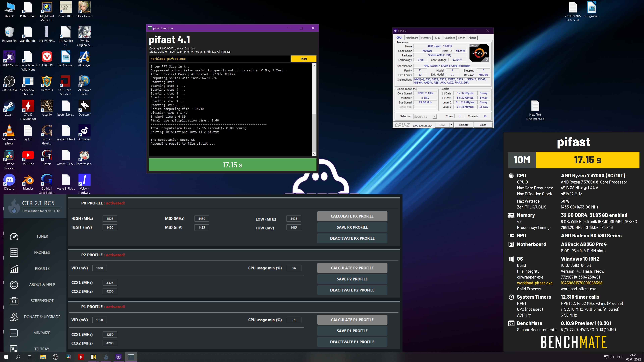
Task: Click CALCULATE PX PROFILE
Action: [x=352, y=216]
